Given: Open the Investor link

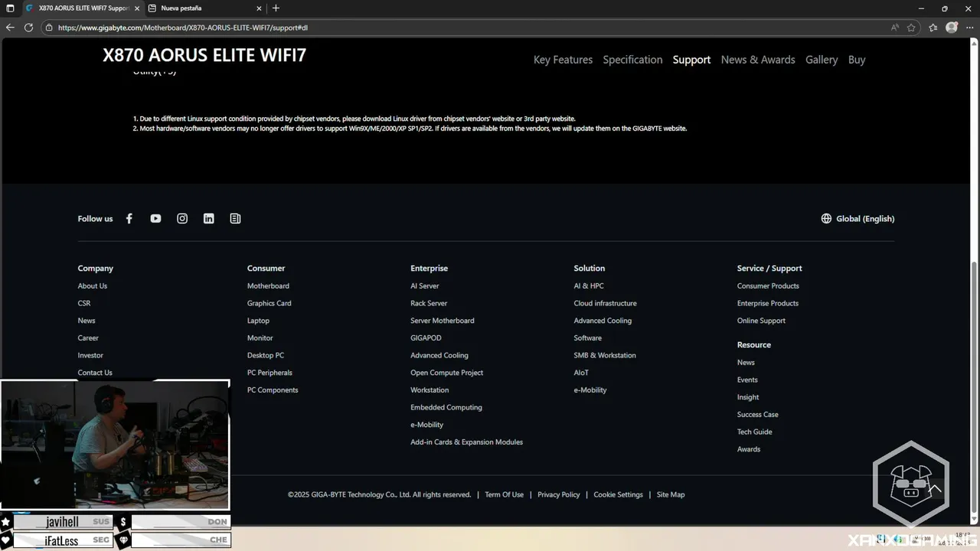Looking at the screenshot, I should click(x=90, y=355).
